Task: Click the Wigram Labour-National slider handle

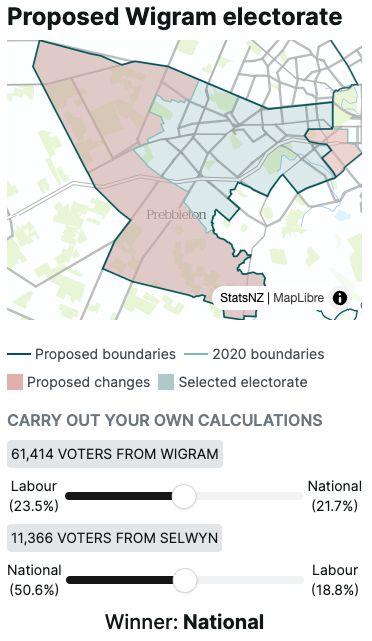Action: (184, 496)
